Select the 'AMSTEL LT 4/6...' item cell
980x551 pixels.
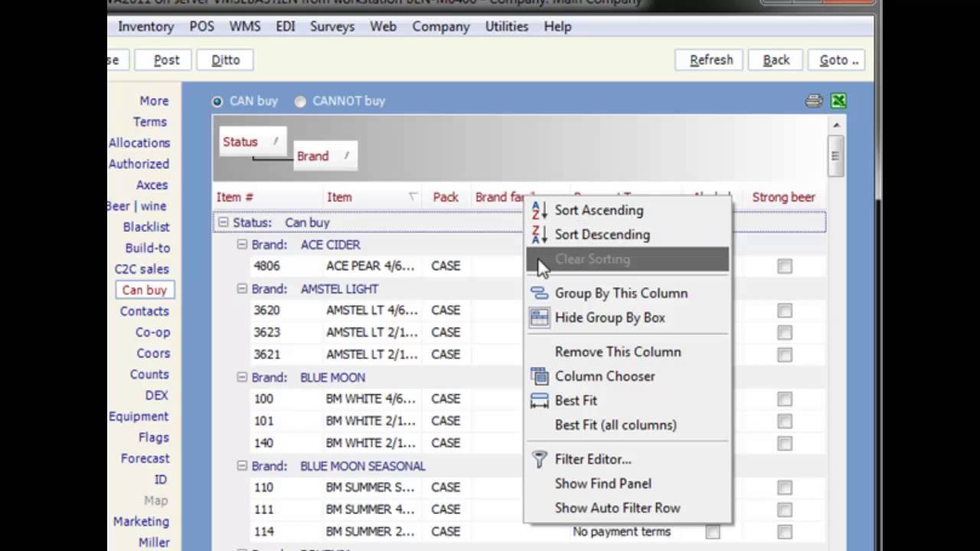click(x=372, y=311)
